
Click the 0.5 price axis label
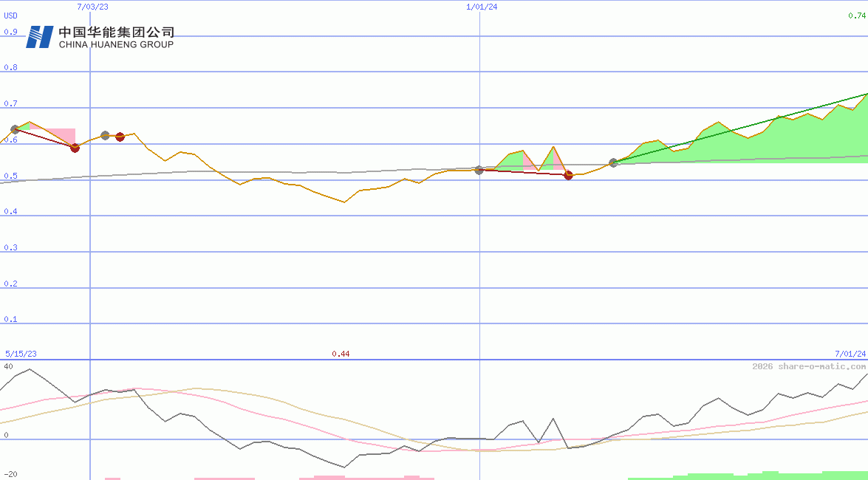tap(10, 176)
